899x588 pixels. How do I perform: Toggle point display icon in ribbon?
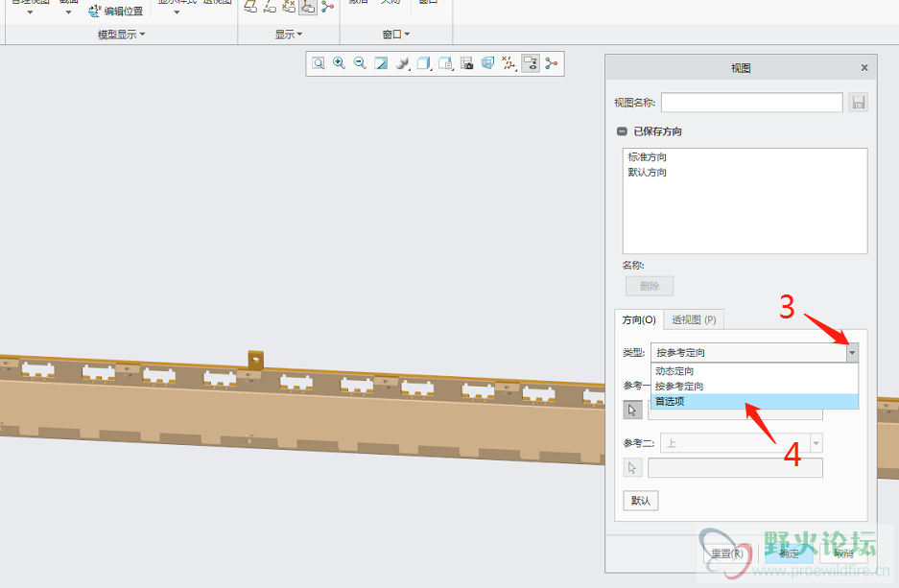tap(289, 7)
